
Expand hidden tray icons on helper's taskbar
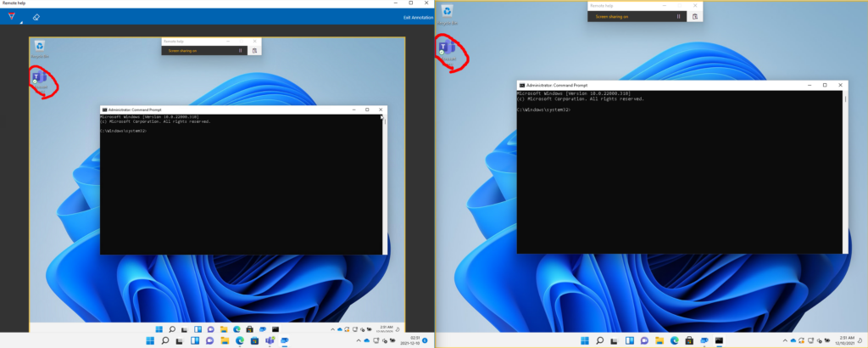coord(359,341)
